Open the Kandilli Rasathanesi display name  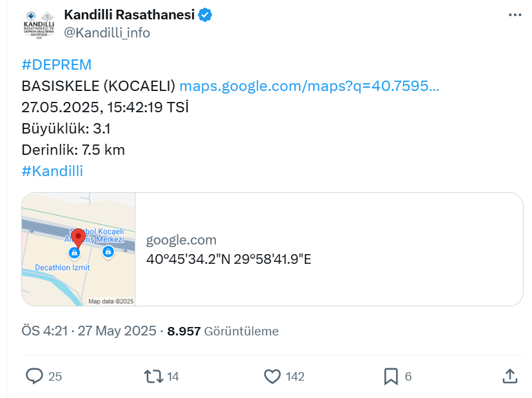(129, 15)
